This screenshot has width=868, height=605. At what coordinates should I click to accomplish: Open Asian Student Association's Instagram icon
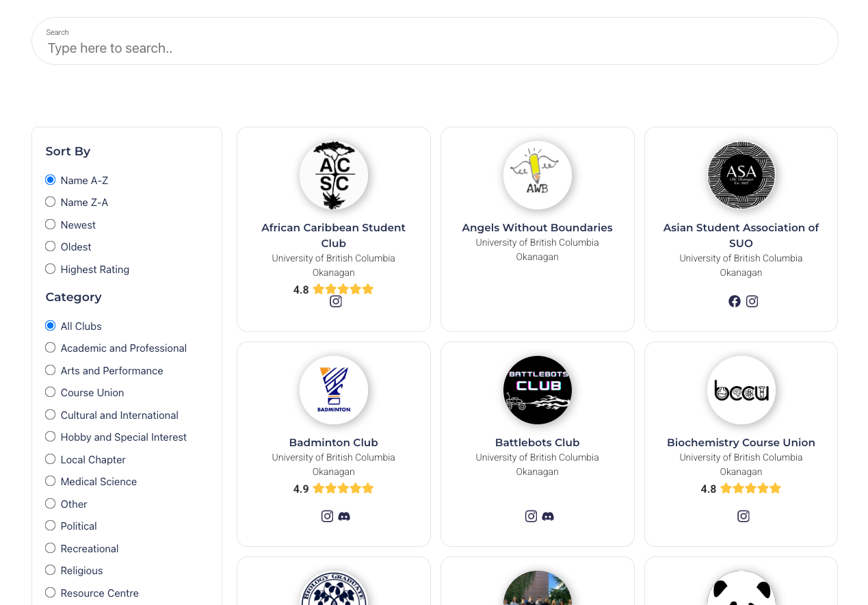[752, 301]
